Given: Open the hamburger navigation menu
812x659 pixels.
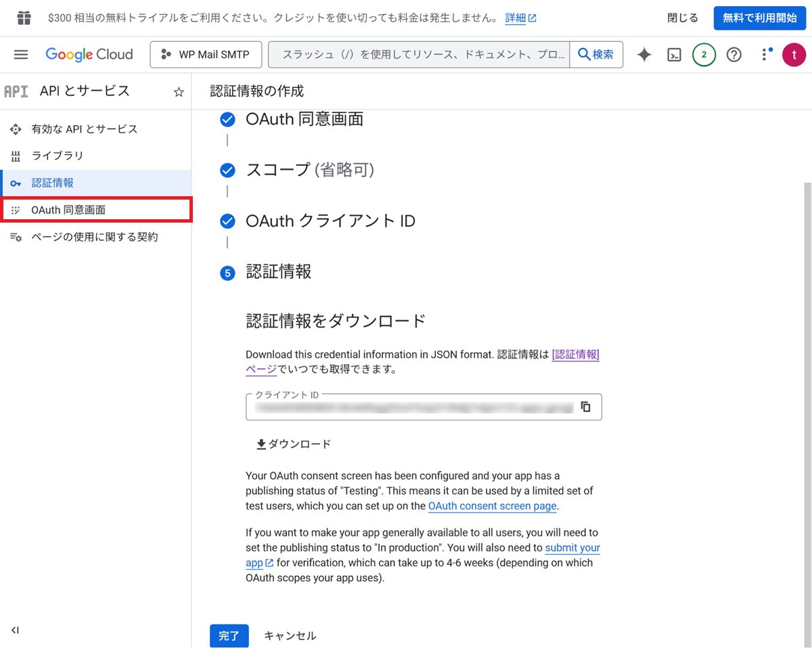Looking at the screenshot, I should pos(21,55).
